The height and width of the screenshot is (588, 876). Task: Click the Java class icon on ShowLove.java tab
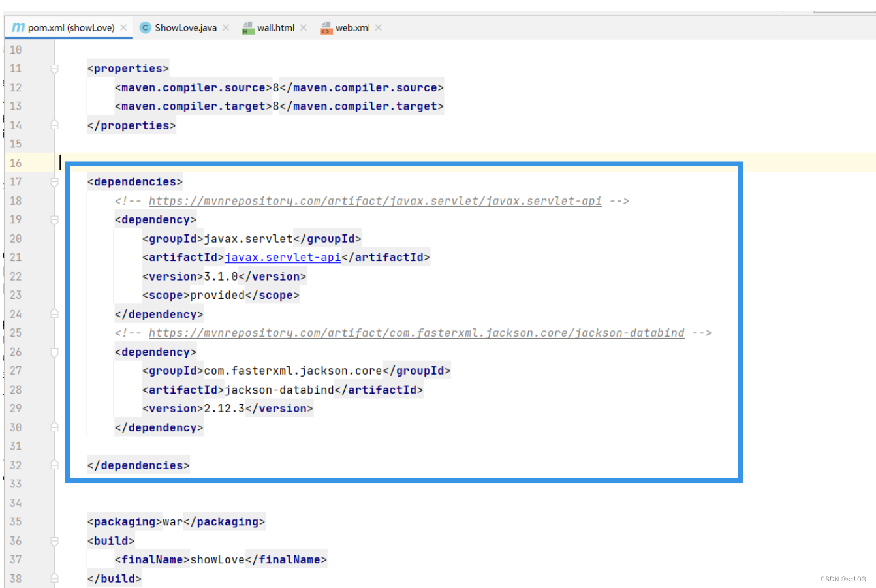point(145,27)
